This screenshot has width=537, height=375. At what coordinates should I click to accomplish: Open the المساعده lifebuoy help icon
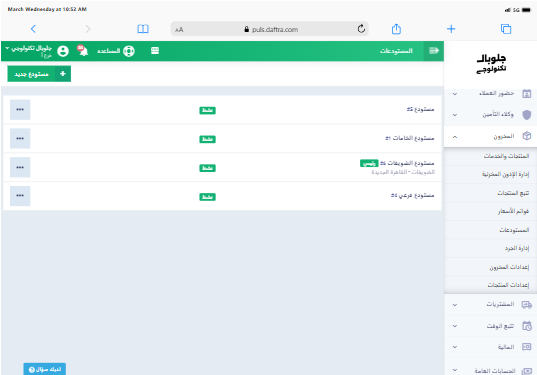(x=129, y=51)
